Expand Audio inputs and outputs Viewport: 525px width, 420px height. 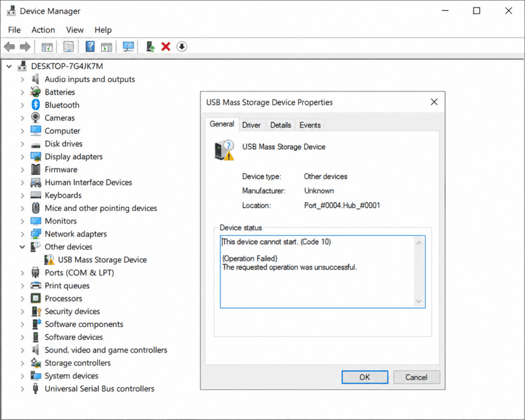[x=22, y=79]
